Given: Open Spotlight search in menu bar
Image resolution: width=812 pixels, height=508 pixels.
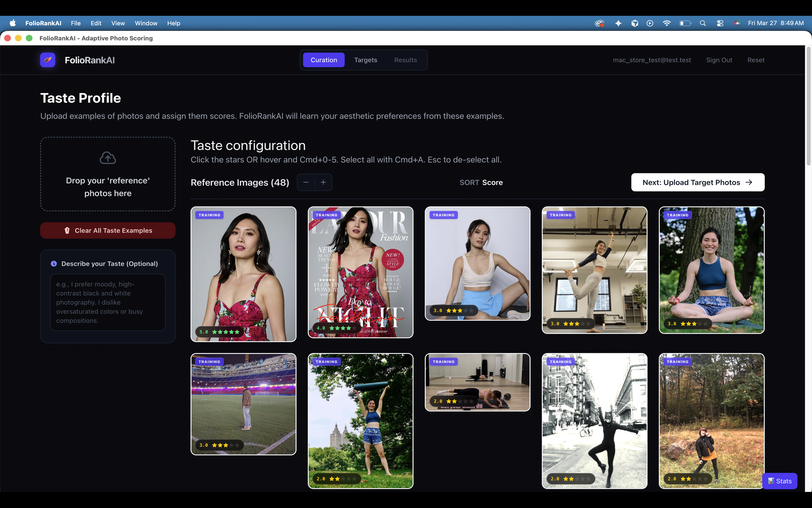Looking at the screenshot, I should 703,23.
